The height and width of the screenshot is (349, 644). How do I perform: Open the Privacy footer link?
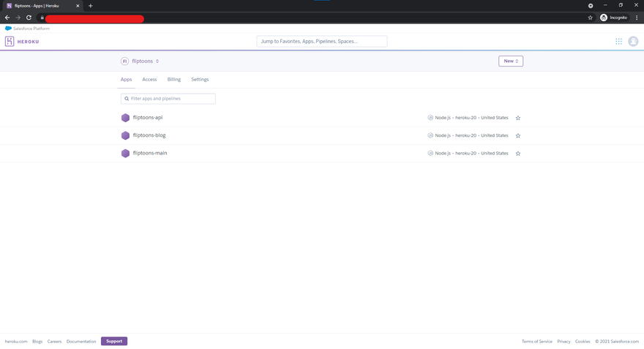pos(563,341)
